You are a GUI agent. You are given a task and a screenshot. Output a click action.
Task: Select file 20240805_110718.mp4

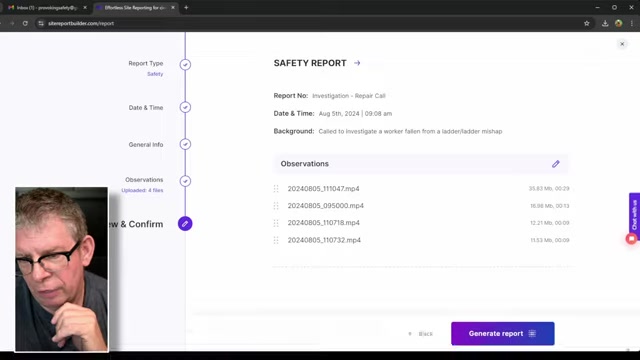pyautogui.click(x=323, y=223)
